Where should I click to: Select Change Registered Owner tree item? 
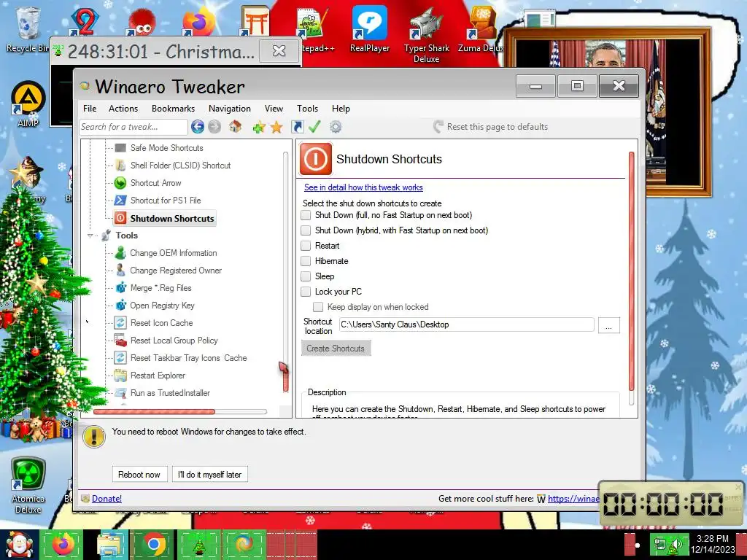click(176, 271)
